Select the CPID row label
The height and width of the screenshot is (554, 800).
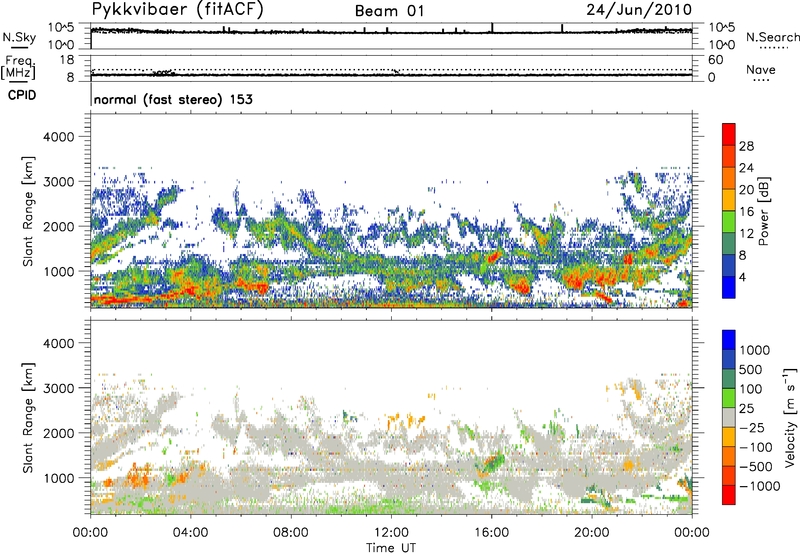click(22, 95)
